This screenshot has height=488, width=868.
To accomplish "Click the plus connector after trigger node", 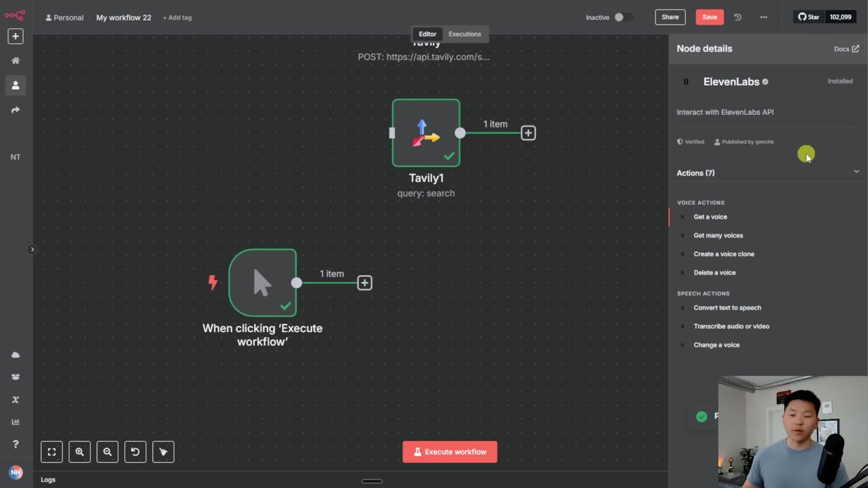I will coord(365,283).
